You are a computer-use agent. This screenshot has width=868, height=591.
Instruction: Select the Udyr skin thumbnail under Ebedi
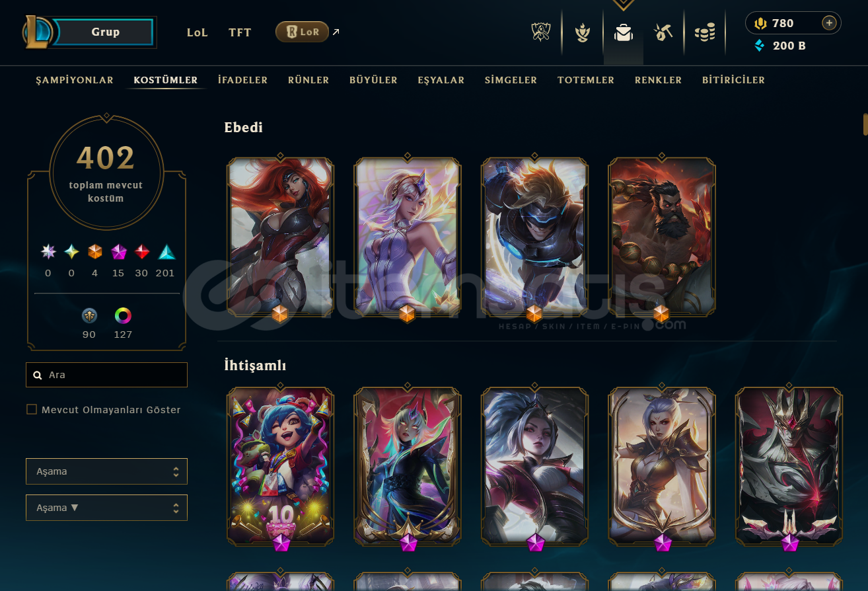click(x=661, y=236)
